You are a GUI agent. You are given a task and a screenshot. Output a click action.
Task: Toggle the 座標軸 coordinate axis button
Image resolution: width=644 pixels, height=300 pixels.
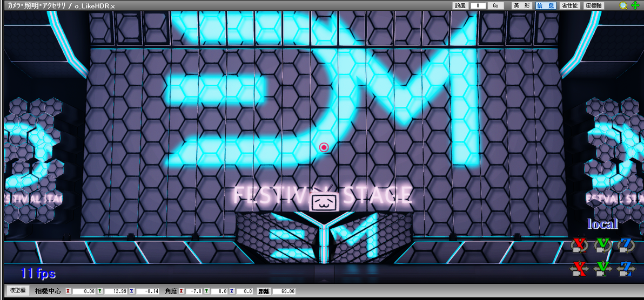[x=593, y=6]
